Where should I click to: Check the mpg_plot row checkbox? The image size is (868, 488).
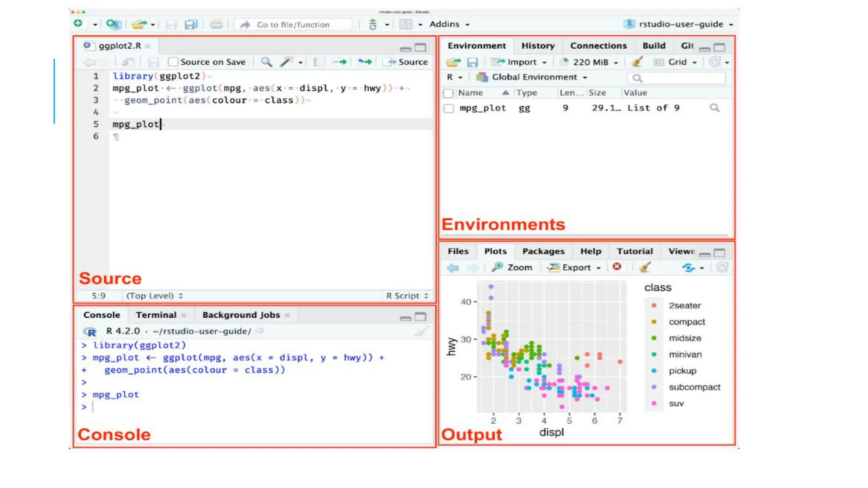click(x=448, y=108)
